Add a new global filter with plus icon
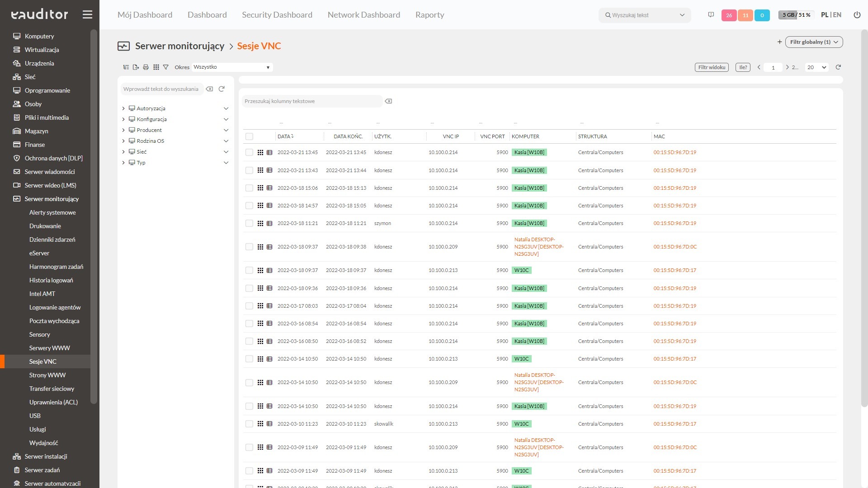868x488 pixels. pyautogui.click(x=779, y=42)
